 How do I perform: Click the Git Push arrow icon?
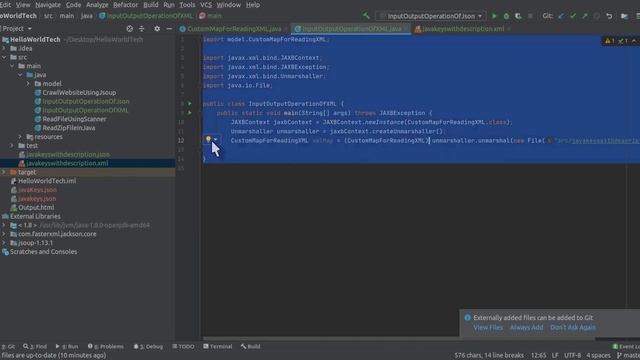(x=585, y=16)
